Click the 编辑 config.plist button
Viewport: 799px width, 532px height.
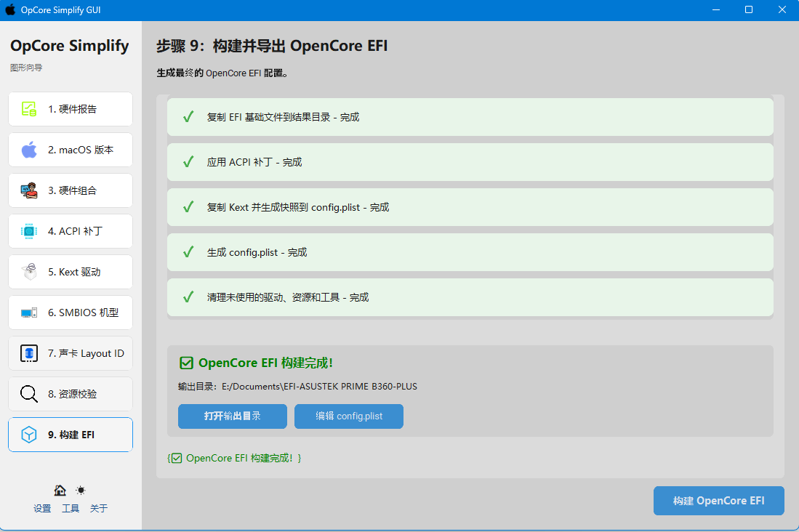pyautogui.click(x=349, y=416)
